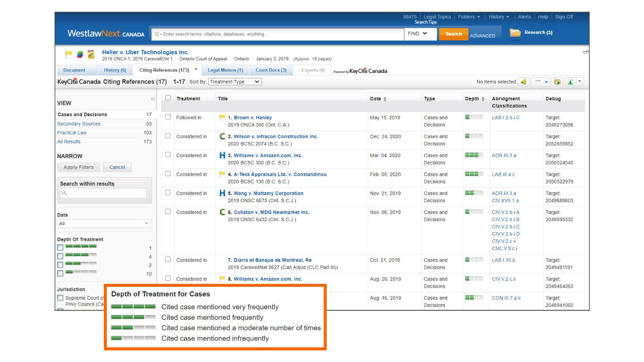Check the box for Cullaton v. MDG Newmarket
The image size is (644, 362).
[x=168, y=211]
